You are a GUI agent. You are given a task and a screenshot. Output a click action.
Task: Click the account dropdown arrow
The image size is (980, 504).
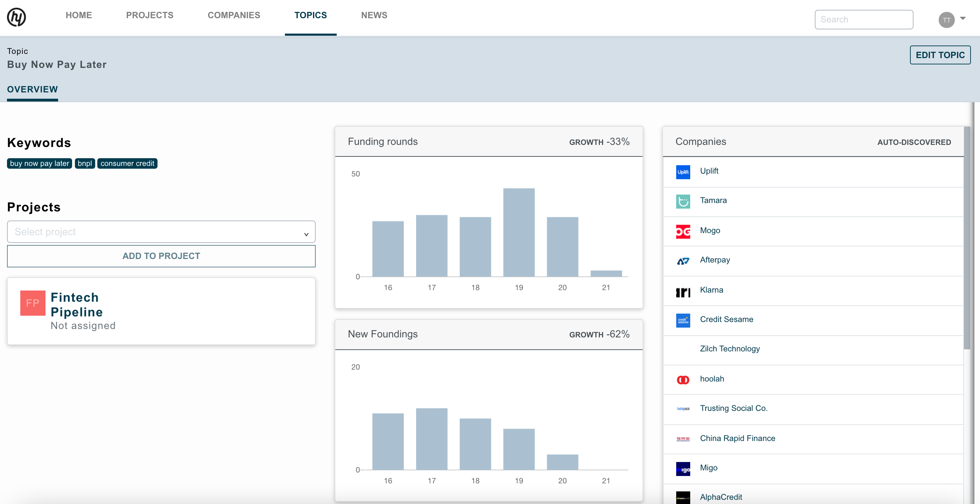[962, 18]
